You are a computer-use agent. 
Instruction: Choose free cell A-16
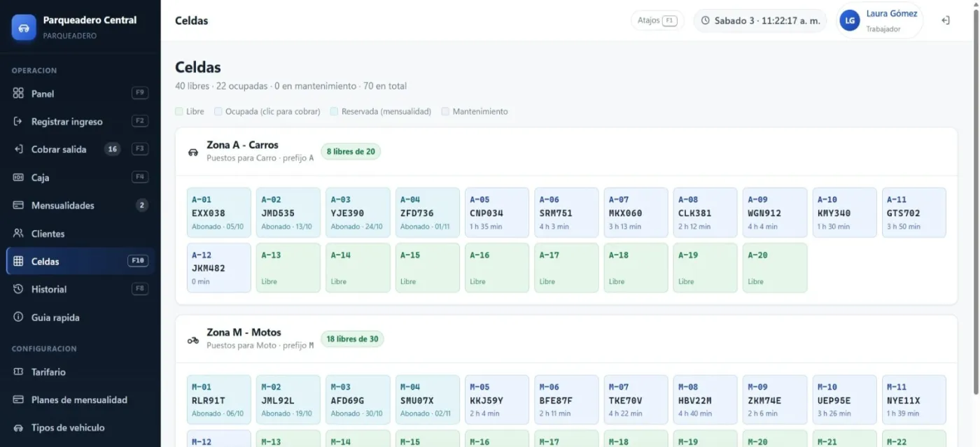497,268
